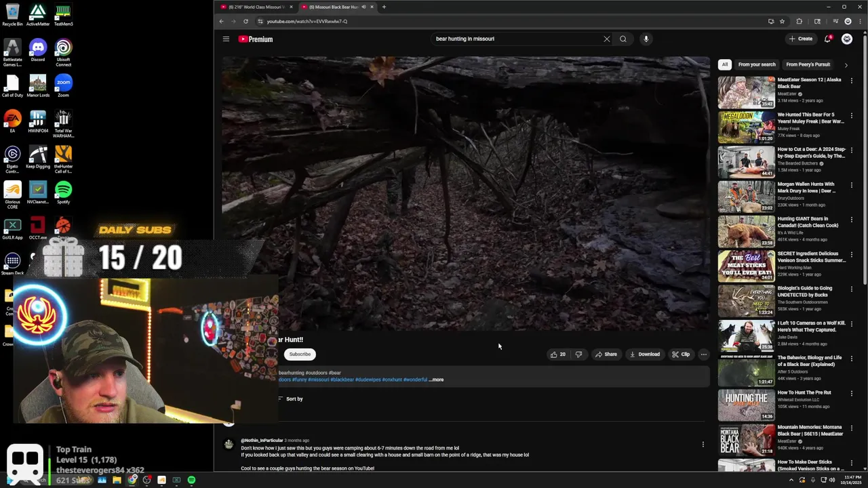Expand video description with ...more
The image size is (868, 488).
click(437, 380)
